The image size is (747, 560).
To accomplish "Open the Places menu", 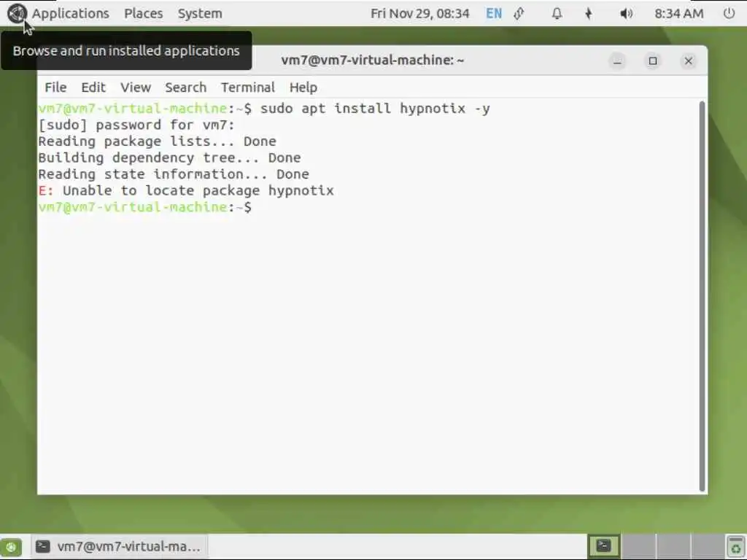I will [144, 13].
